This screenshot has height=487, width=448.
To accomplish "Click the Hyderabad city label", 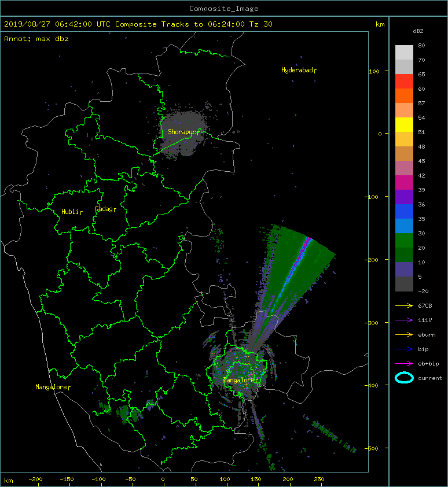I will (x=299, y=70).
